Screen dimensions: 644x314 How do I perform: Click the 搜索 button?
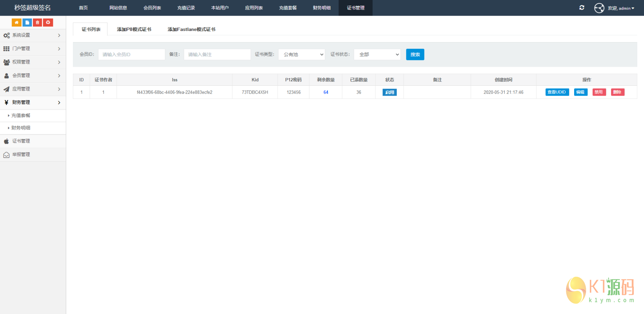click(415, 55)
